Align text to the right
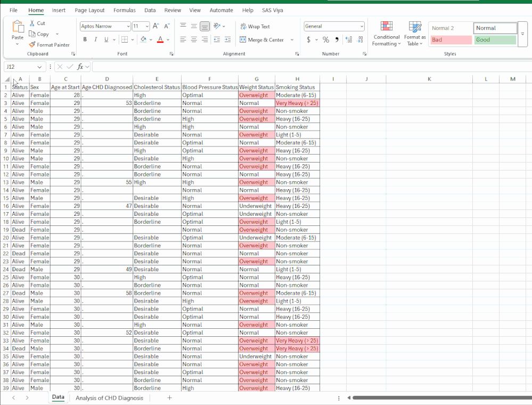This screenshot has height=405, width=532. click(x=204, y=40)
